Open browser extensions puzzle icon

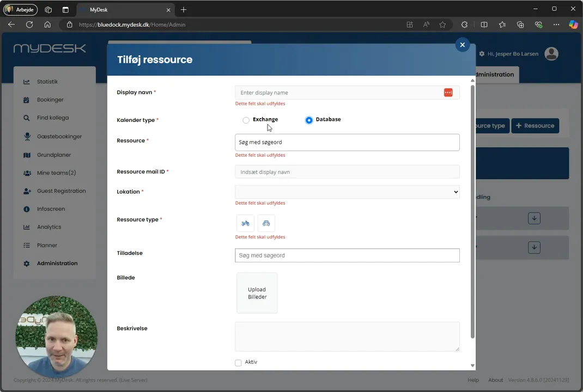(x=464, y=24)
